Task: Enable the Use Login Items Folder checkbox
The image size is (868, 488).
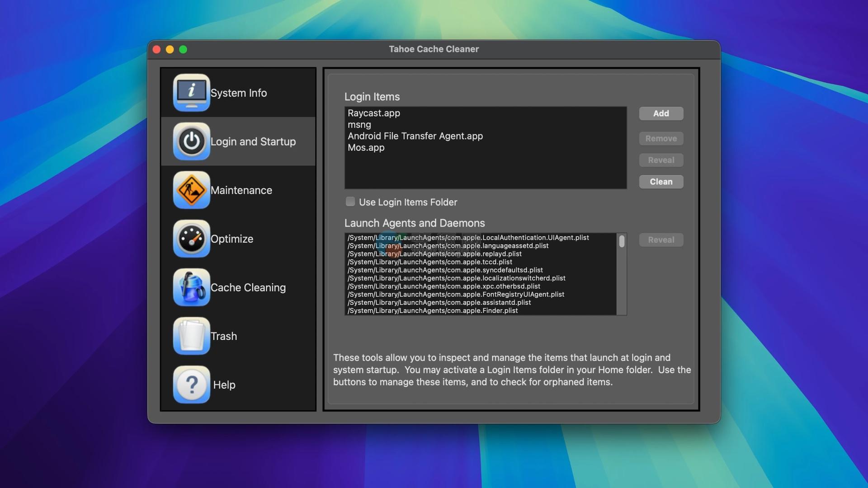Action: coord(350,202)
